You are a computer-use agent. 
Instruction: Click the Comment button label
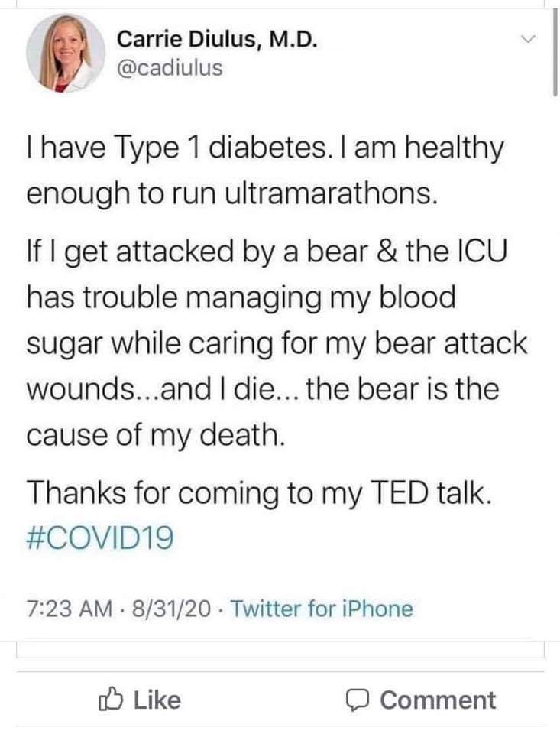[438, 700]
